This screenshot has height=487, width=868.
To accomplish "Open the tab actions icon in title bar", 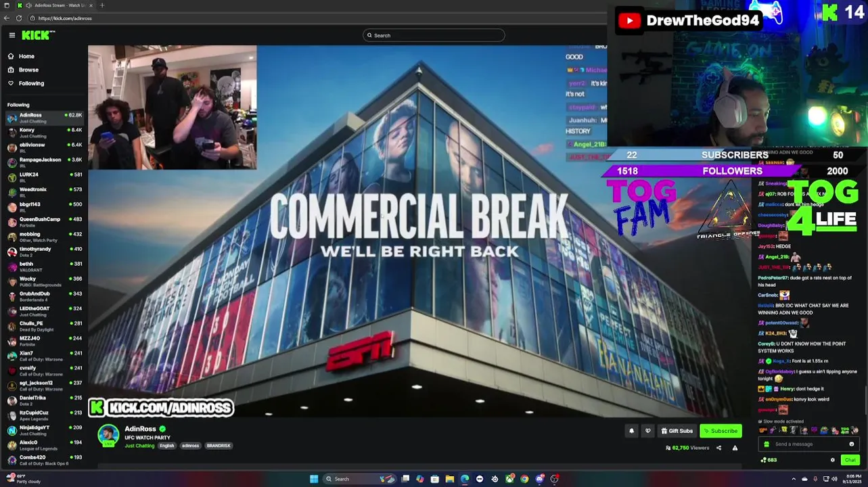I will coord(6,5).
